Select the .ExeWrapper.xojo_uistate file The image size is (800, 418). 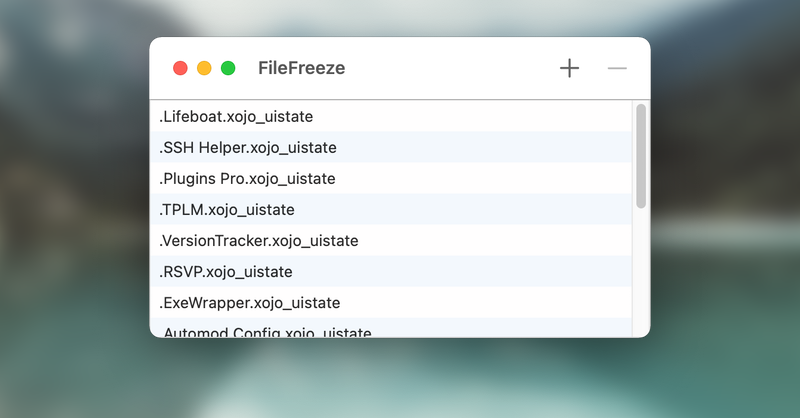pos(391,303)
